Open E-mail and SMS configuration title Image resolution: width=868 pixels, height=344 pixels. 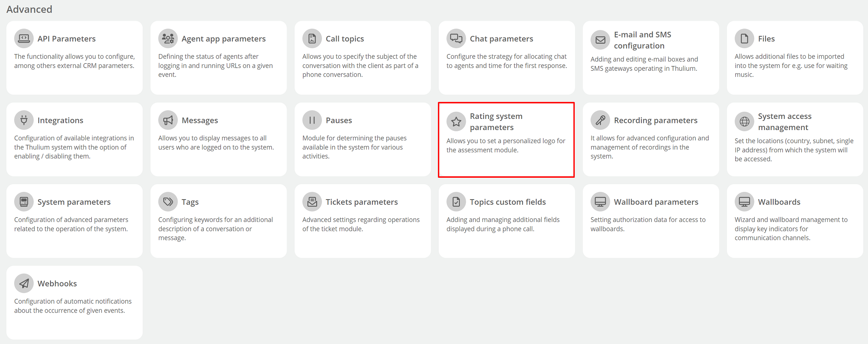click(x=642, y=40)
